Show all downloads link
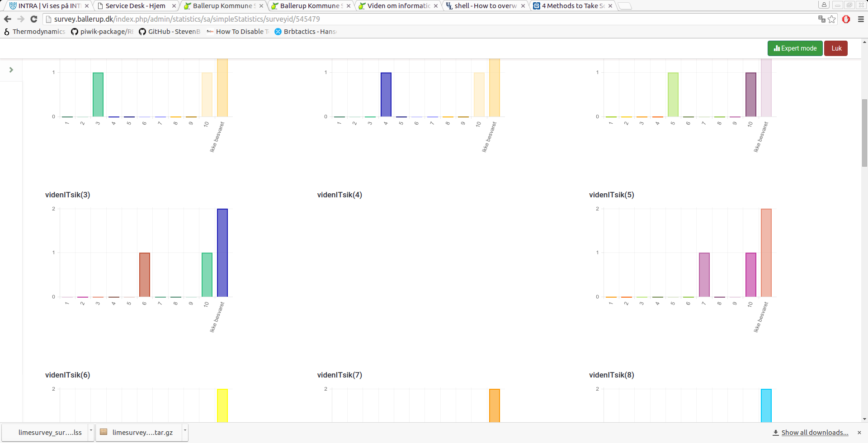The height and width of the screenshot is (443, 868). [x=815, y=433]
